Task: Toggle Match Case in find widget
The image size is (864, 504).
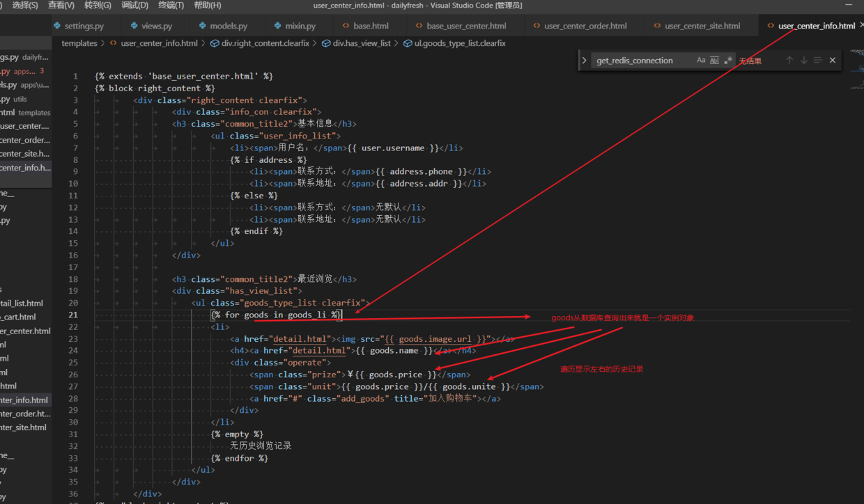Action: pos(701,61)
